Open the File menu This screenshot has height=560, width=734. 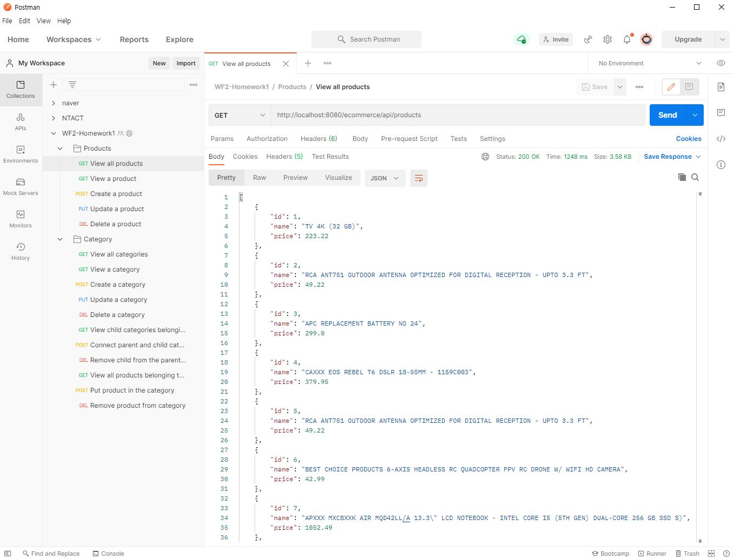pos(7,21)
